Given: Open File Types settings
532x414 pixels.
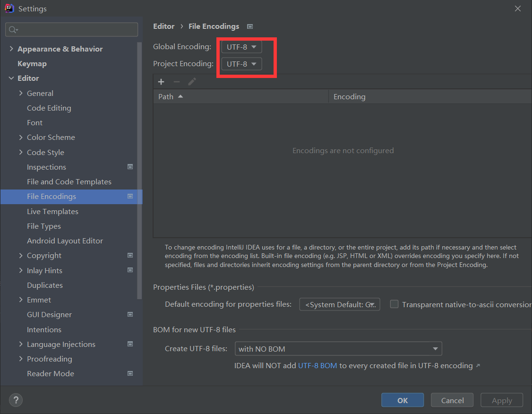Looking at the screenshot, I should tap(44, 226).
